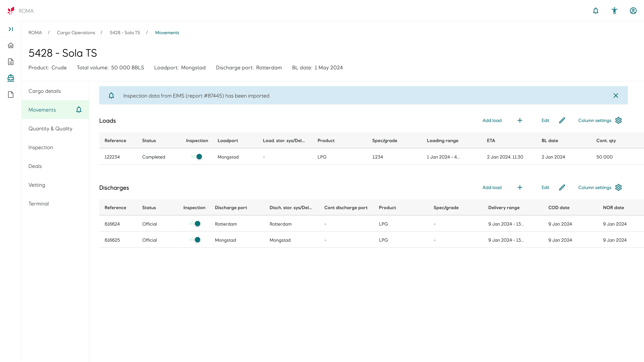The image size is (644, 362).
Task: Select the load row reference 122234
Action: (x=112, y=157)
